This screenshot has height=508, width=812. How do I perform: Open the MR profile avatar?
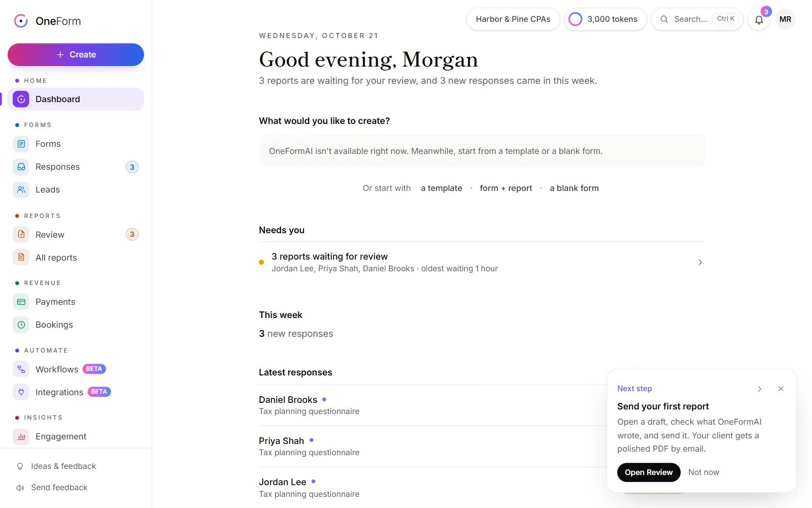click(785, 19)
